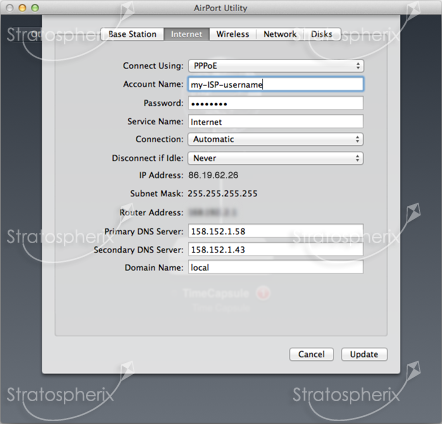The width and height of the screenshot is (442, 424).
Task: Open the Disconnect if Idle dropdown
Action: pos(276,158)
